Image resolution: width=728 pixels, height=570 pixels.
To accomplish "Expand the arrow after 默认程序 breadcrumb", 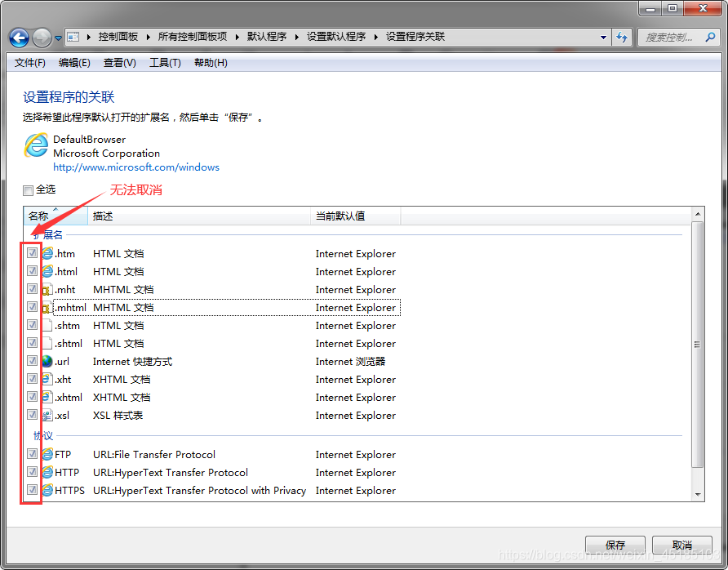I will (x=297, y=37).
